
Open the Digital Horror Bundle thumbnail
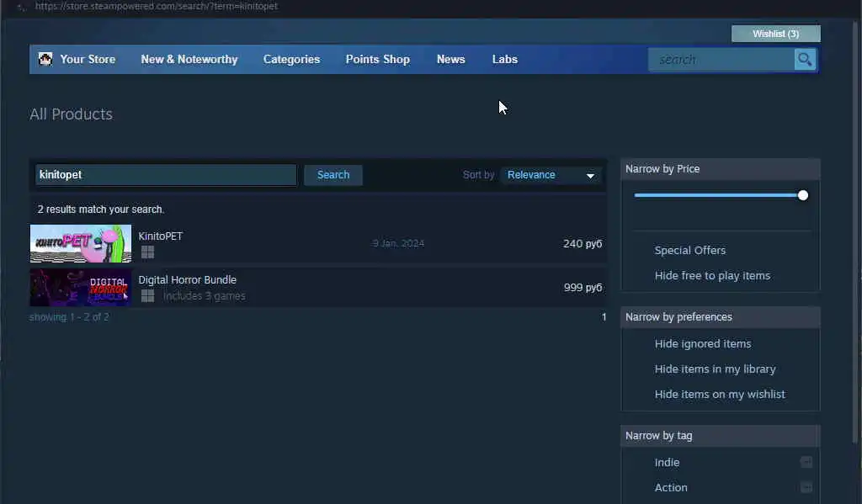[81, 288]
